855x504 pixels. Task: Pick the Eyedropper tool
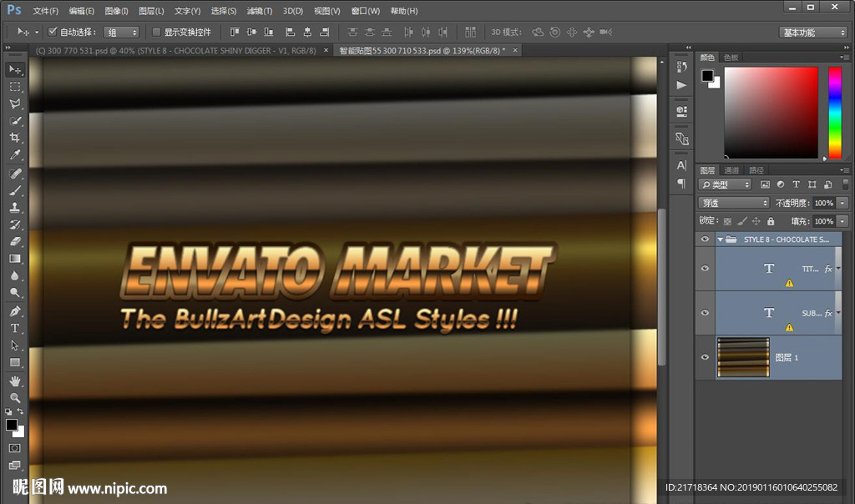15,155
